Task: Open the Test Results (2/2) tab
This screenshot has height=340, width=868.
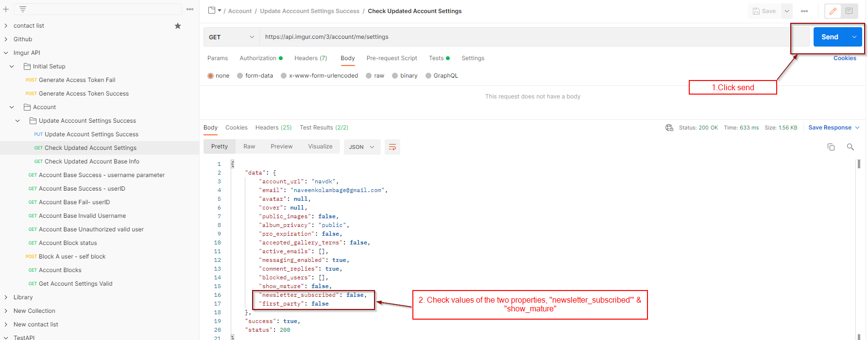Action: coord(324,128)
